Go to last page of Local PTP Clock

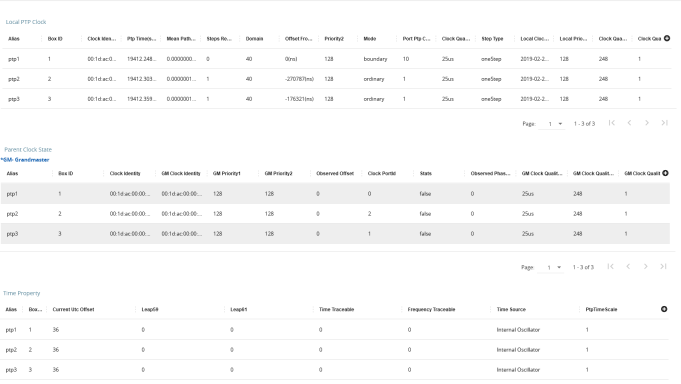pyautogui.click(x=664, y=123)
